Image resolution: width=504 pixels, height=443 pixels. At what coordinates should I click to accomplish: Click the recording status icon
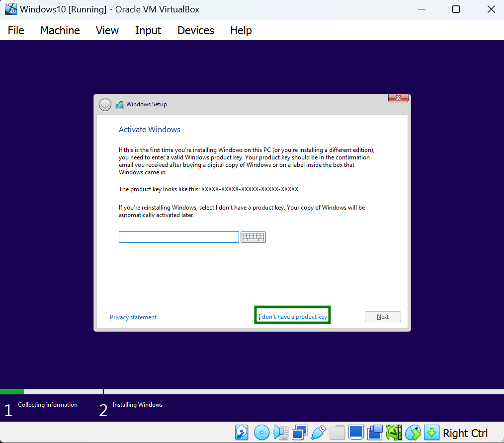375,433
